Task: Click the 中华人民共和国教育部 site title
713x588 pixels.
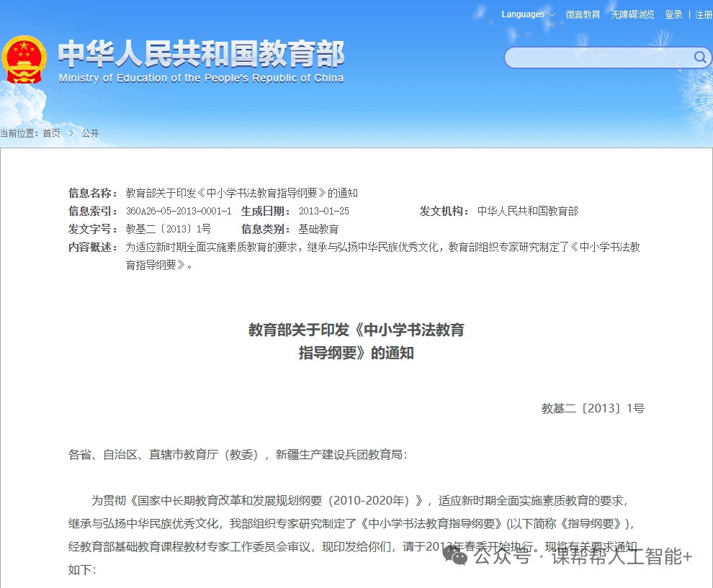Action: tap(201, 54)
